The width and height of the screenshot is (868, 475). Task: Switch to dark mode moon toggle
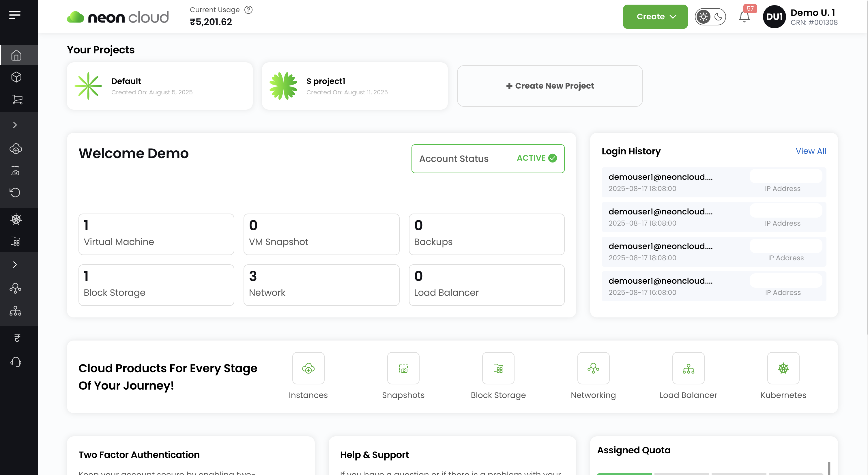click(x=718, y=17)
